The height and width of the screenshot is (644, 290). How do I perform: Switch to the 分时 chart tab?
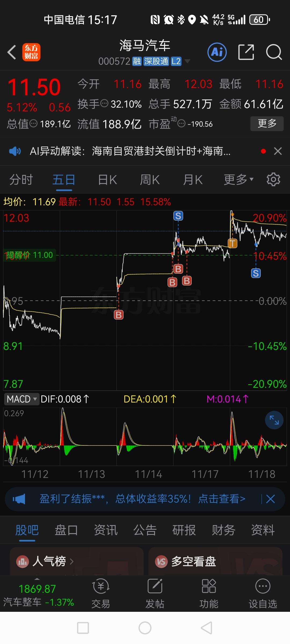(x=21, y=180)
